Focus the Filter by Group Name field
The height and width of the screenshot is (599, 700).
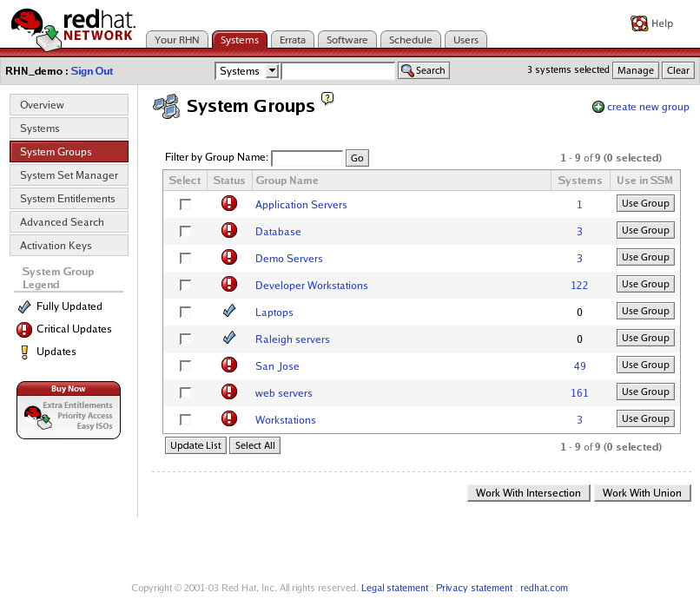pos(307,158)
